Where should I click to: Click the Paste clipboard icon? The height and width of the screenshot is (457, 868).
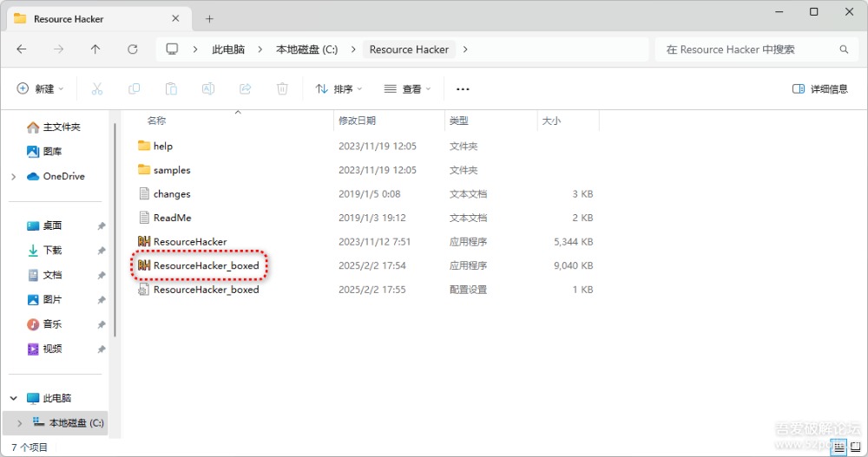click(171, 88)
